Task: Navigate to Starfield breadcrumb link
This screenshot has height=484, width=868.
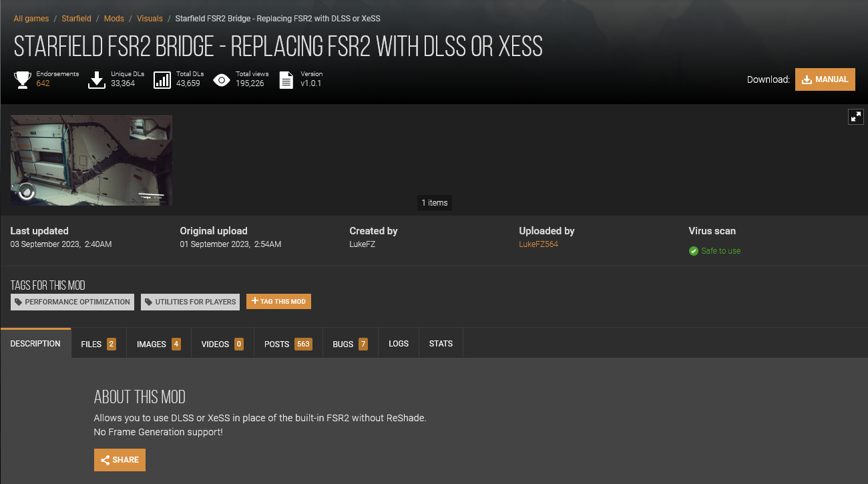Action: pos(76,19)
